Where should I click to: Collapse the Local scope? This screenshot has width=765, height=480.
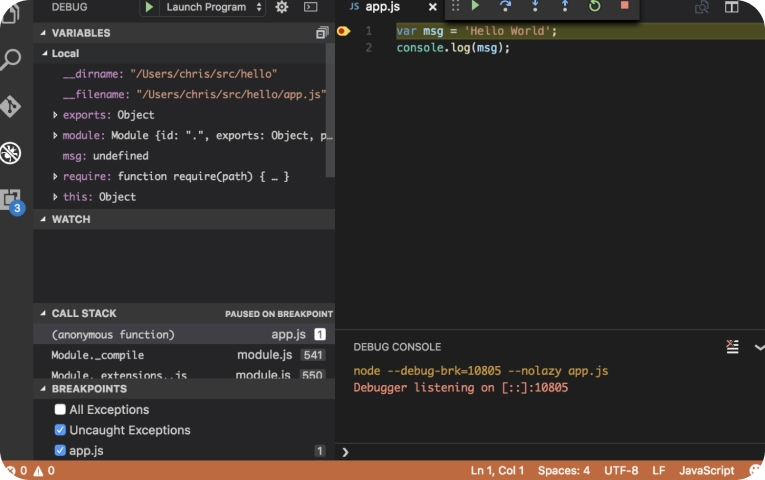click(x=45, y=53)
